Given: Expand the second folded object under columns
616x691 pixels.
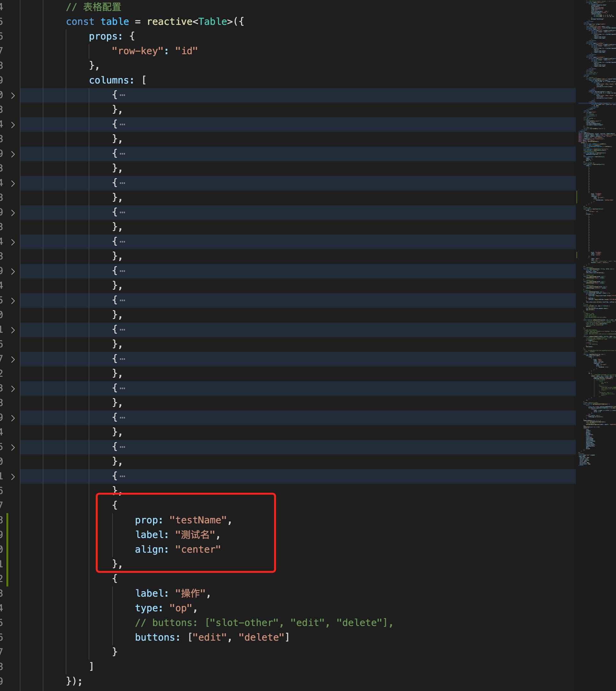Looking at the screenshot, I should tap(13, 125).
